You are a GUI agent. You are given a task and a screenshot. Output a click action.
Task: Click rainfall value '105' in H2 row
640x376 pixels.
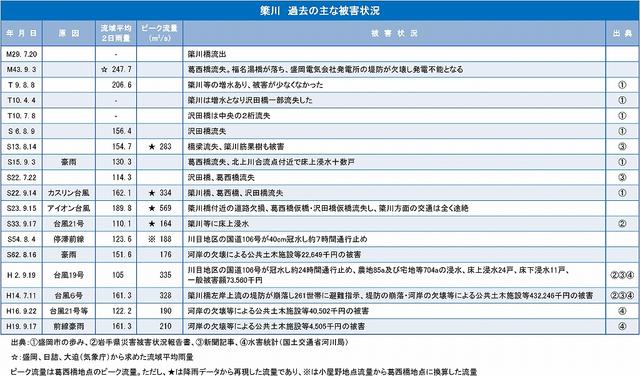[118, 275]
